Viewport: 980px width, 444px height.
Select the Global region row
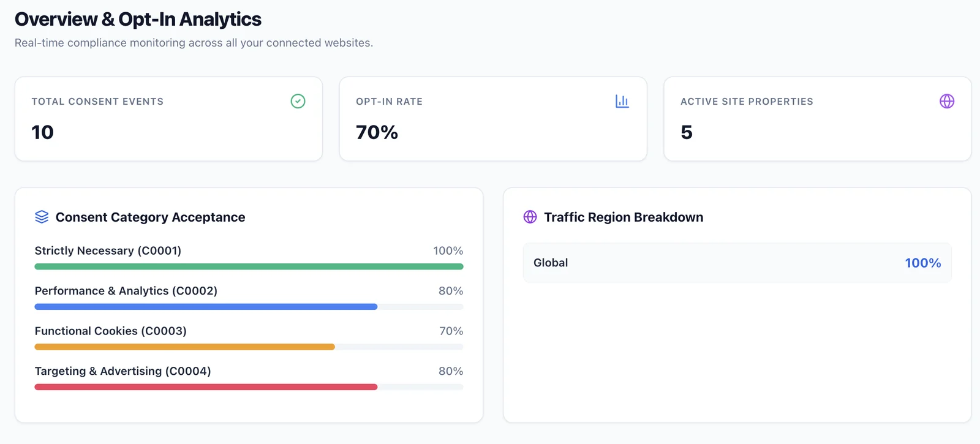(x=737, y=263)
